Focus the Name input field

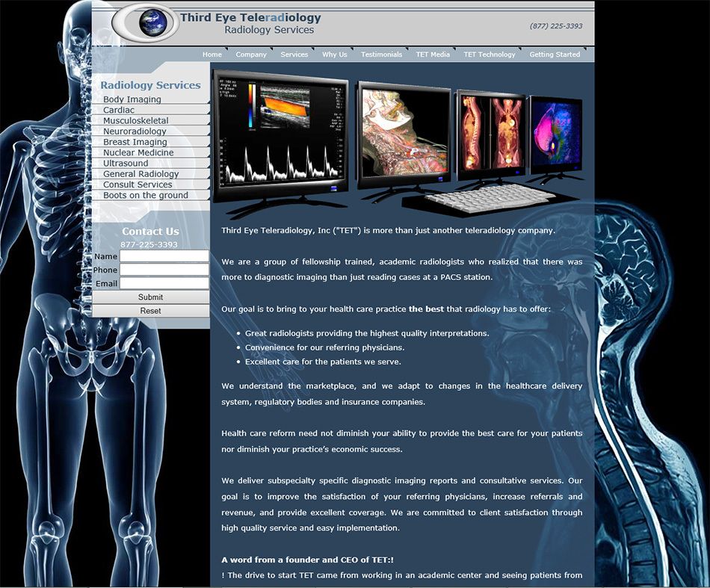point(164,256)
